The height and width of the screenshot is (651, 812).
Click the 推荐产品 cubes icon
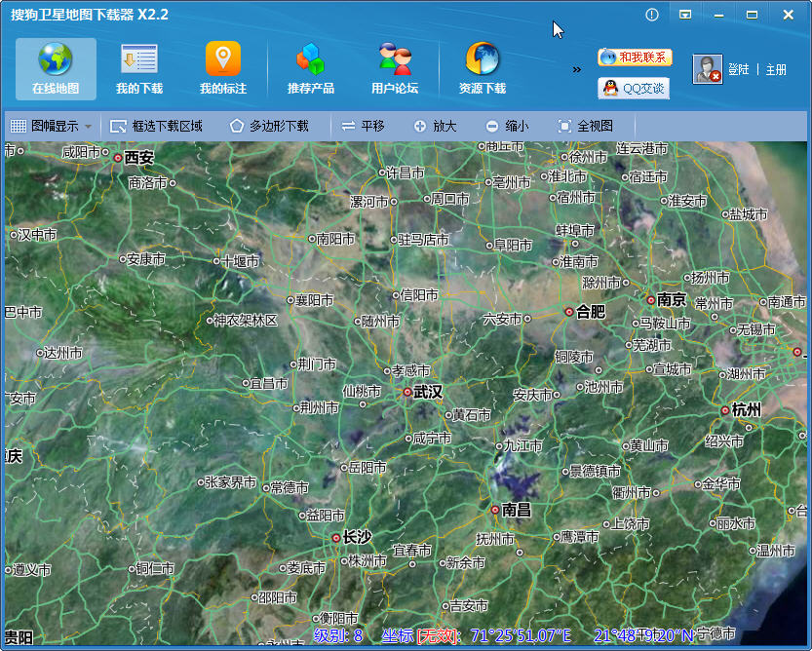pos(310,60)
